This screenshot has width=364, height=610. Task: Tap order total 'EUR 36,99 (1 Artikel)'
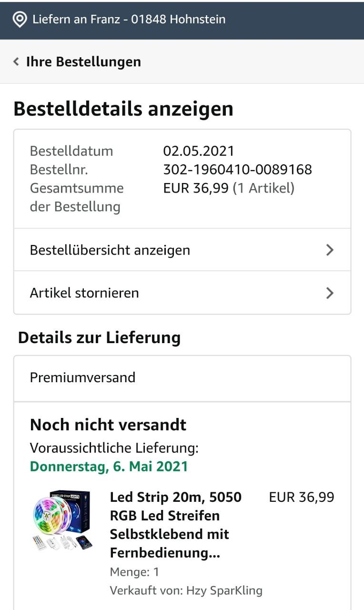coord(229,188)
